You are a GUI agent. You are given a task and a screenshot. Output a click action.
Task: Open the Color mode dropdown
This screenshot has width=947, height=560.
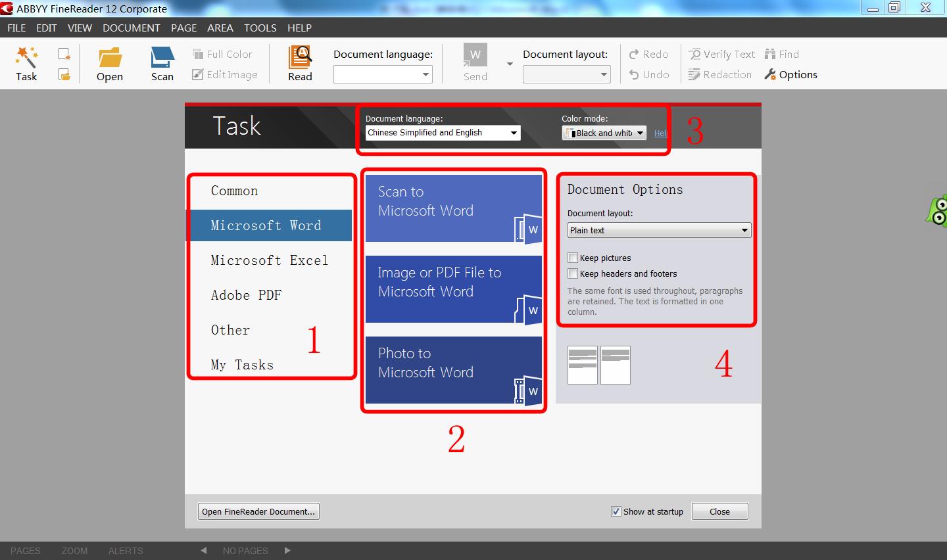604,133
